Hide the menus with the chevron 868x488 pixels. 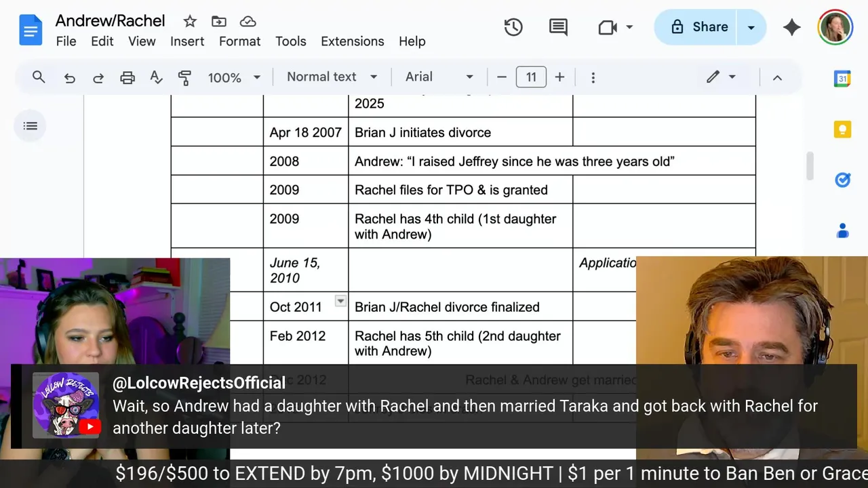777,77
